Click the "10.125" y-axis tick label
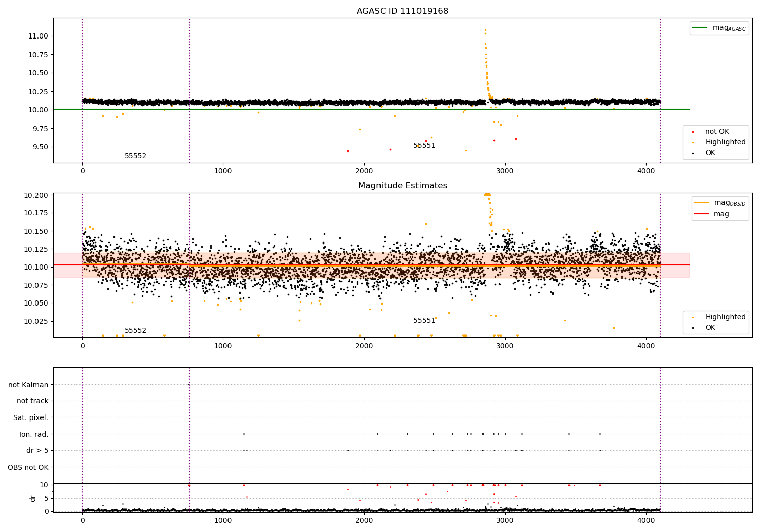Screen dimensions: 760x532 coord(36,249)
